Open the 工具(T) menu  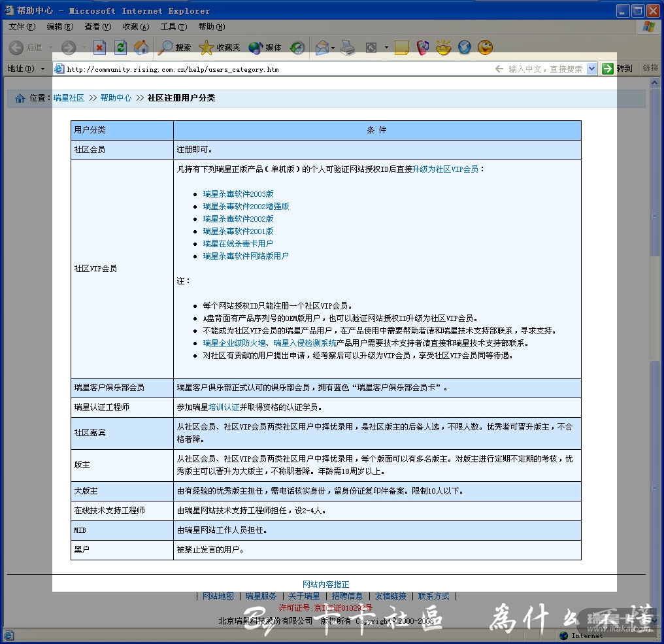tap(173, 27)
